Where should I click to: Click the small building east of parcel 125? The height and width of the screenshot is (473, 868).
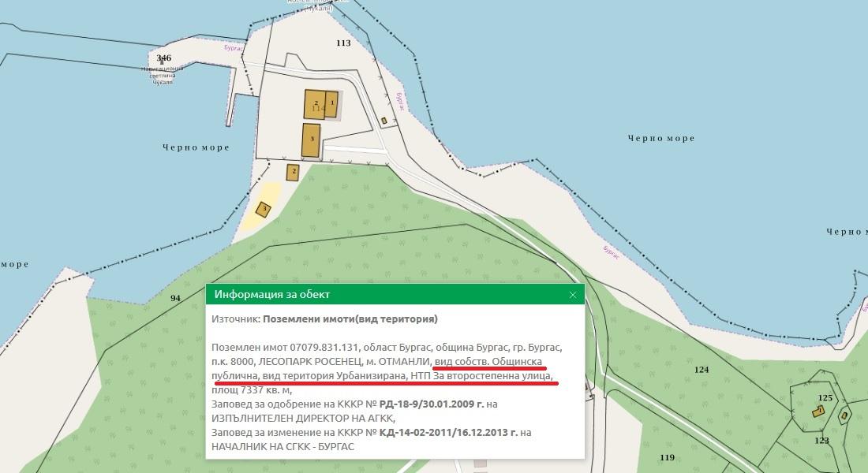tap(844, 415)
